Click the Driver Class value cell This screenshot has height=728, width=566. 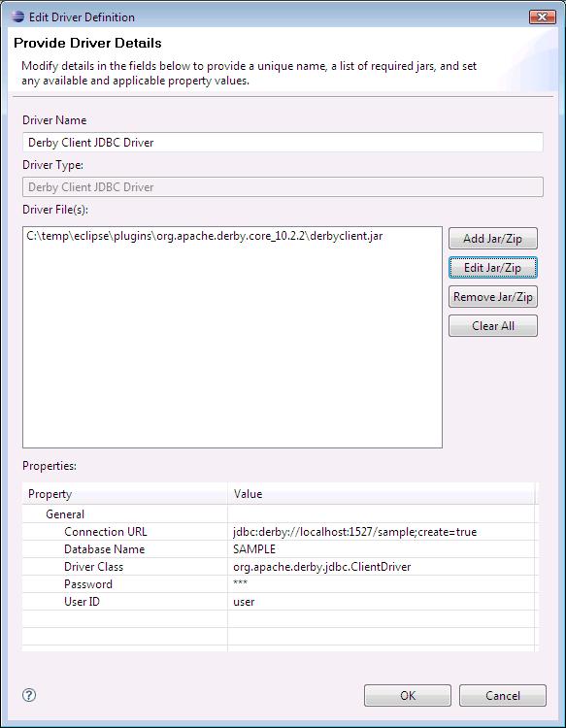coord(381,567)
